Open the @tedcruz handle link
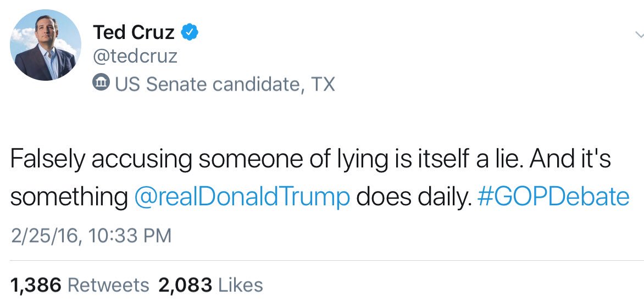The image size is (644, 308). tap(135, 57)
